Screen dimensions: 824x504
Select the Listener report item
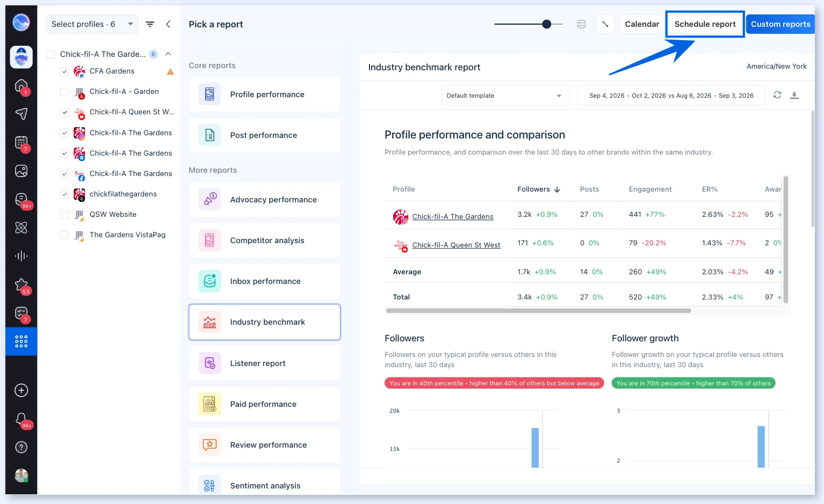[x=264, y=363]
